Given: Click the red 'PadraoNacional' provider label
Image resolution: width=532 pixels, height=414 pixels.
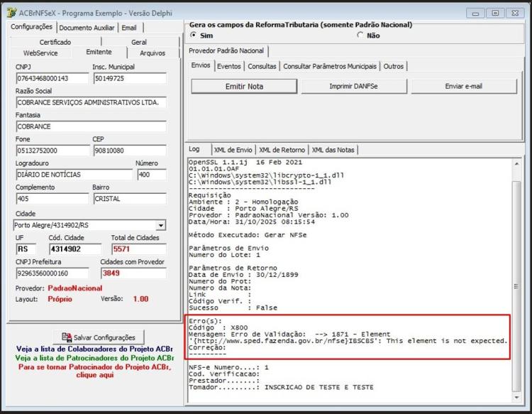Looking at the screenshot, I should click(x=75, y=288).
